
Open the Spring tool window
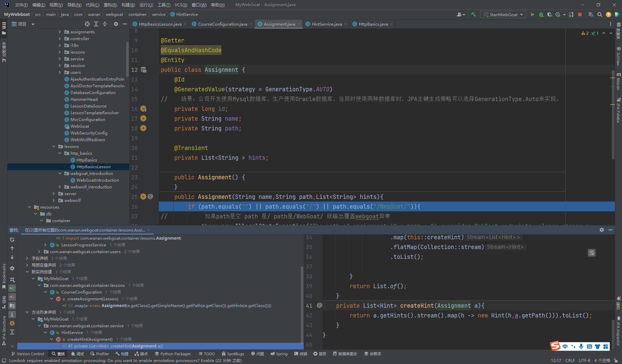pos(279,354)
